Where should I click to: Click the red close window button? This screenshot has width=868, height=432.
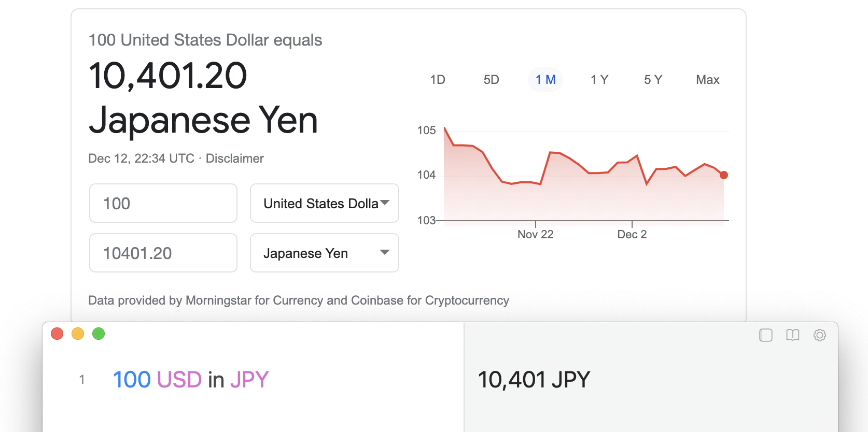tap(57, 334)
